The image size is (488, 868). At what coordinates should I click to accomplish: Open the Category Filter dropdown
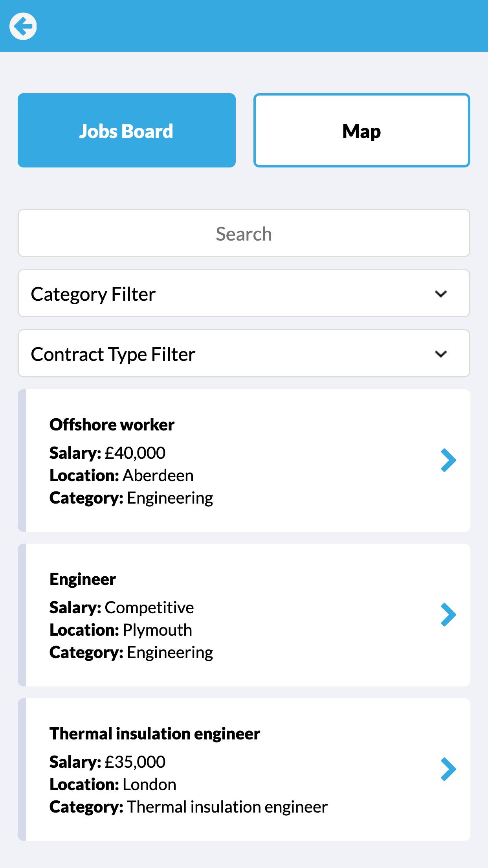pyautogui.click(x=244, y=293)
